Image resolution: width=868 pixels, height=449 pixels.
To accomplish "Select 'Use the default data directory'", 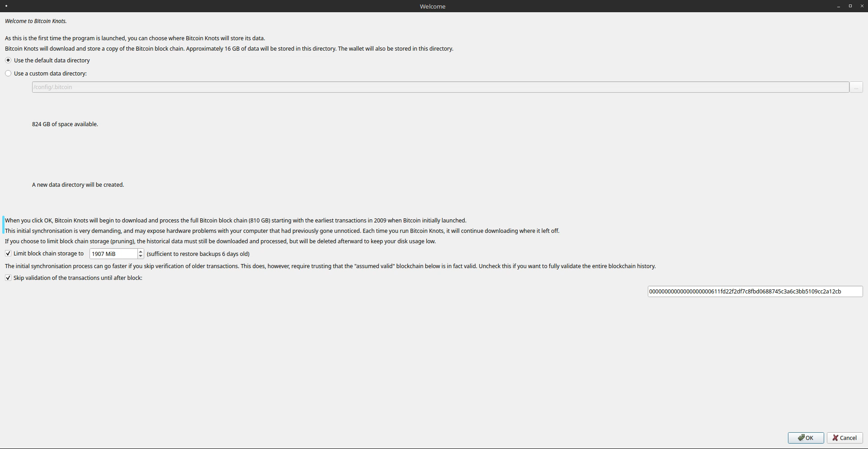I will pos(8,60).
